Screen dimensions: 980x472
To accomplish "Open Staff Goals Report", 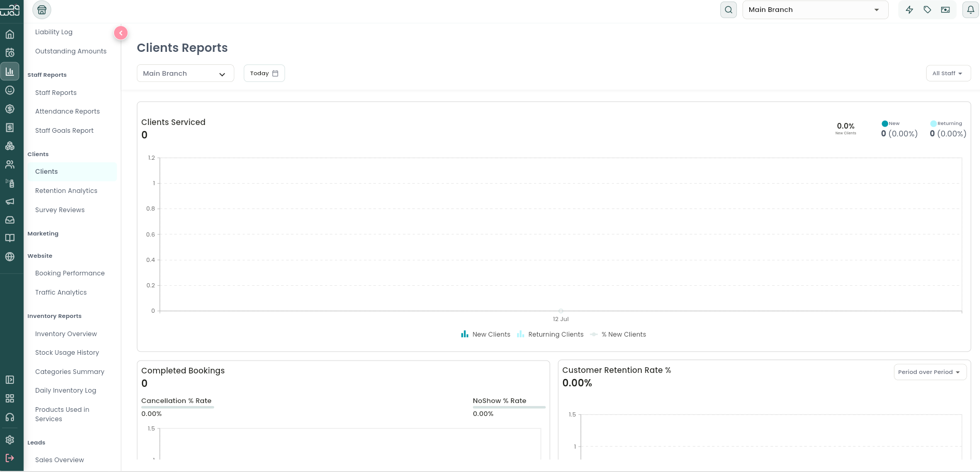I will point(64,131).
